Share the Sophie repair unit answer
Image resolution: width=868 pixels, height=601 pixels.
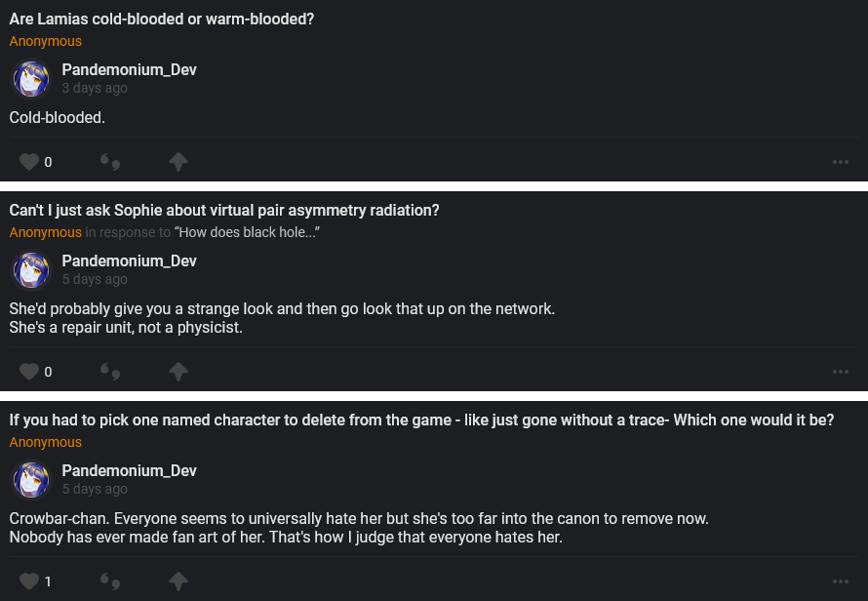click(x=178, y=372)
